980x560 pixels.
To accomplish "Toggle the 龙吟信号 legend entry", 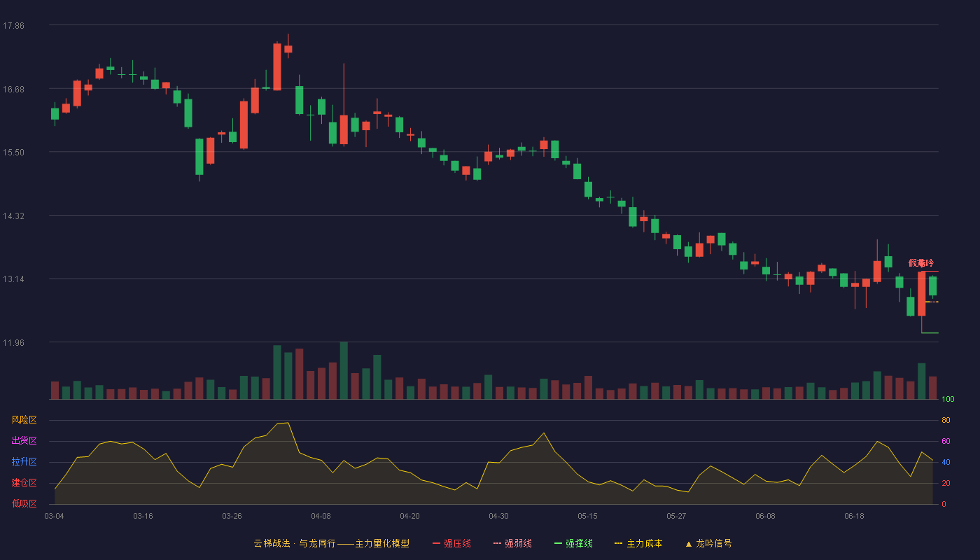I will (x=708, y=543).
